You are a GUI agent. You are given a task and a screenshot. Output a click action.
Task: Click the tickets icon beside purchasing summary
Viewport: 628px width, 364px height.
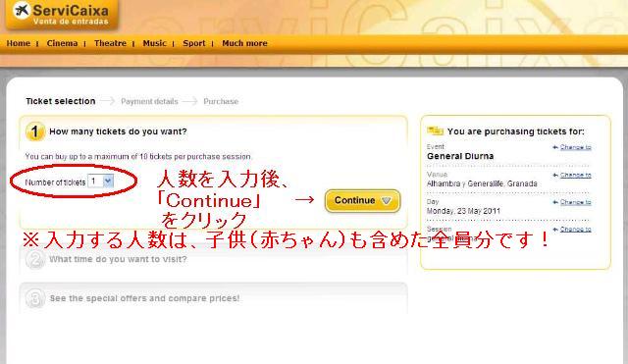coord(435,130)
